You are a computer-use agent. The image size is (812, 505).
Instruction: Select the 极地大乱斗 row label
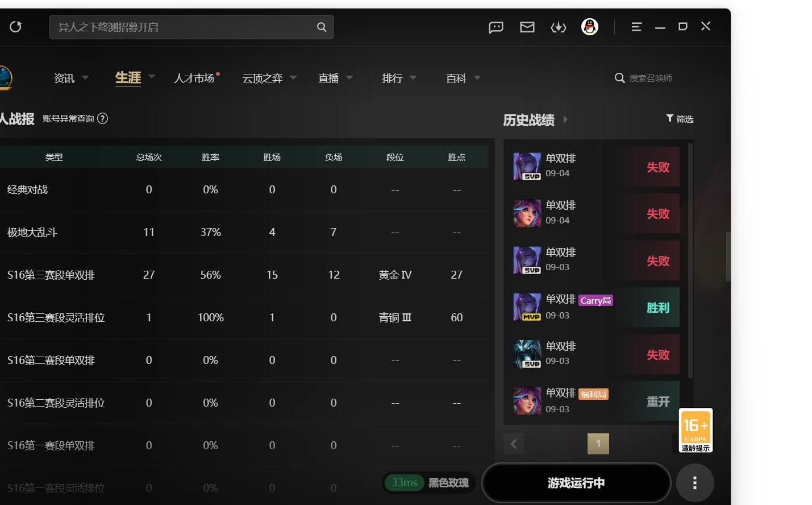click(32, 232)
